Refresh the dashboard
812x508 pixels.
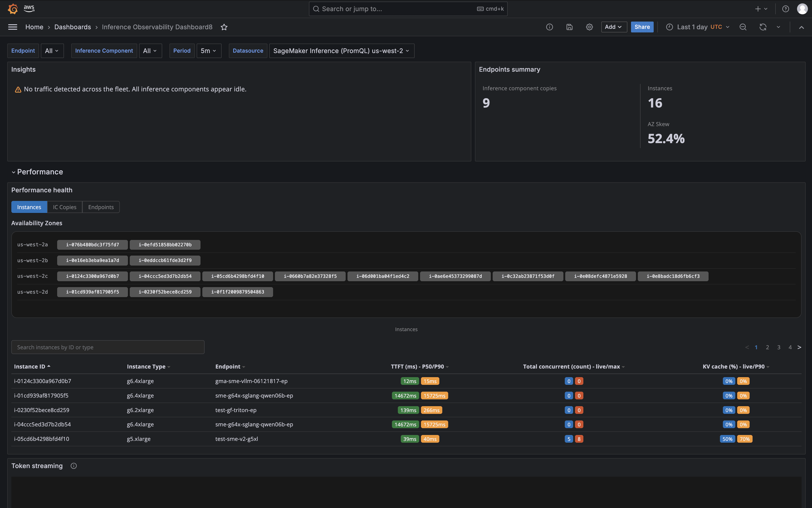tap(763, 27)
